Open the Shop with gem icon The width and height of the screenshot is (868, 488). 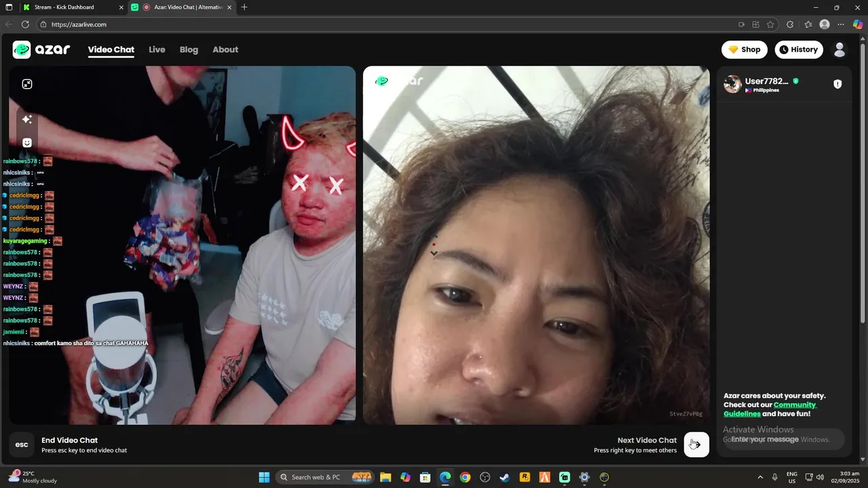pos(744,49)
